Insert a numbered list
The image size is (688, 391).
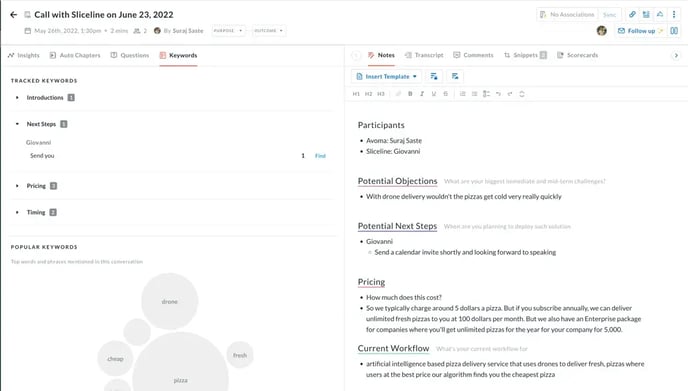[462, 94]
